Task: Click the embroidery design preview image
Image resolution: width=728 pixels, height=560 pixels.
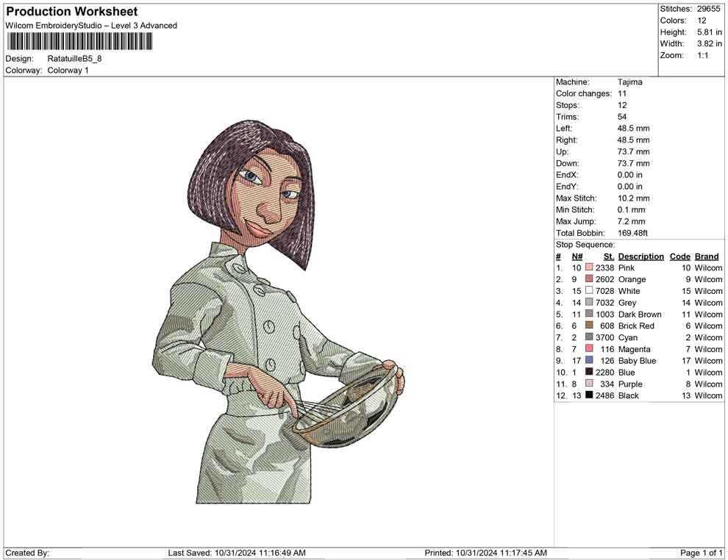Action: point(279,312)
